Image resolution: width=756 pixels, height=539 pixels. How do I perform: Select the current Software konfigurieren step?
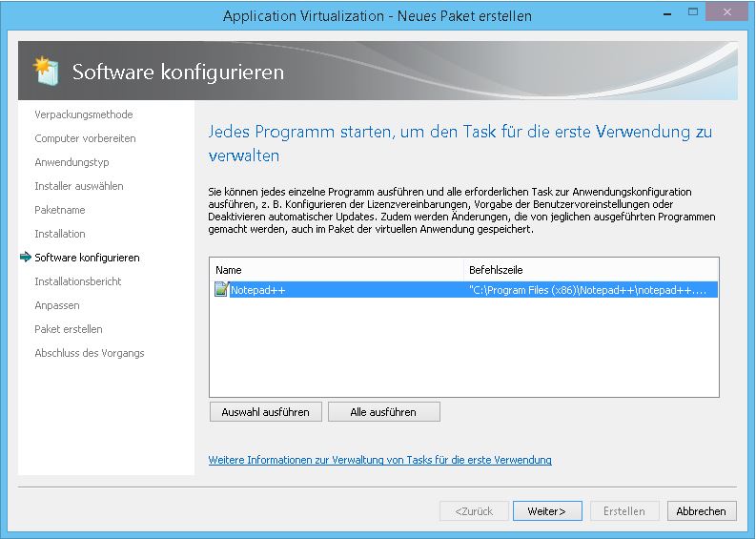tap(87, 258)
